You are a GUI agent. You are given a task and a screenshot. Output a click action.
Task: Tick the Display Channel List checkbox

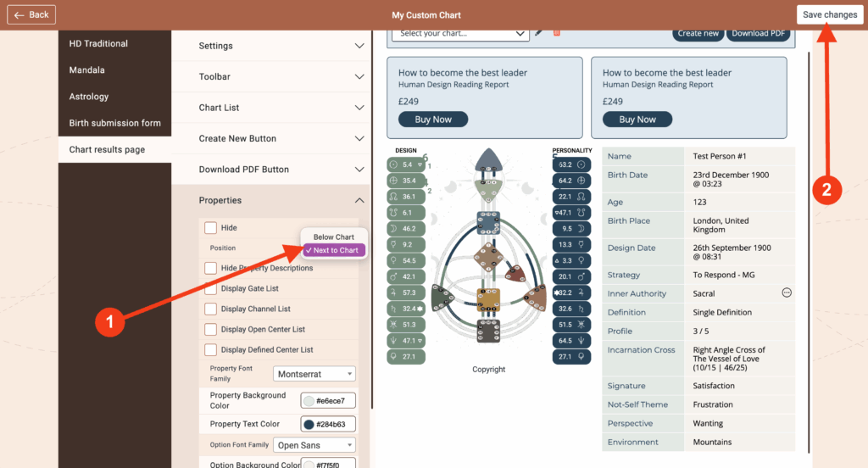[210, 309]
